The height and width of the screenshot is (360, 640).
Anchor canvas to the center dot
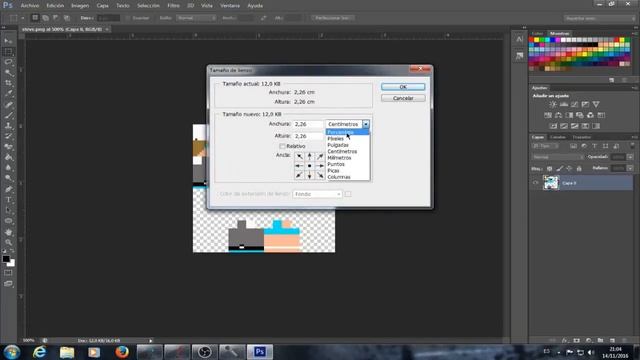tap(309, 166)
